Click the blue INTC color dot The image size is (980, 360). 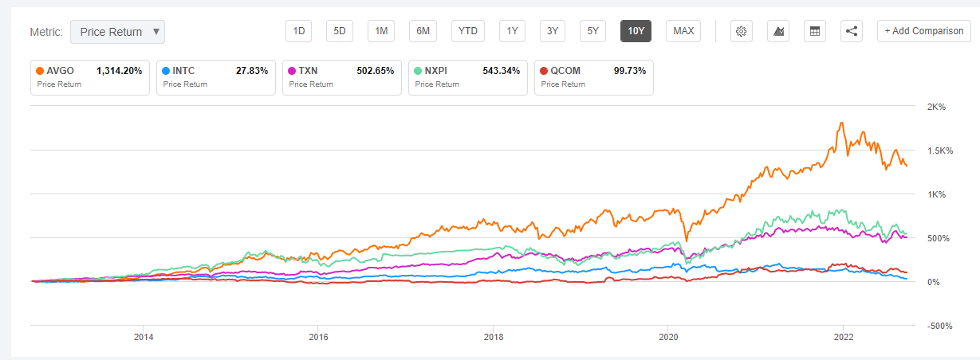point(165,71)
